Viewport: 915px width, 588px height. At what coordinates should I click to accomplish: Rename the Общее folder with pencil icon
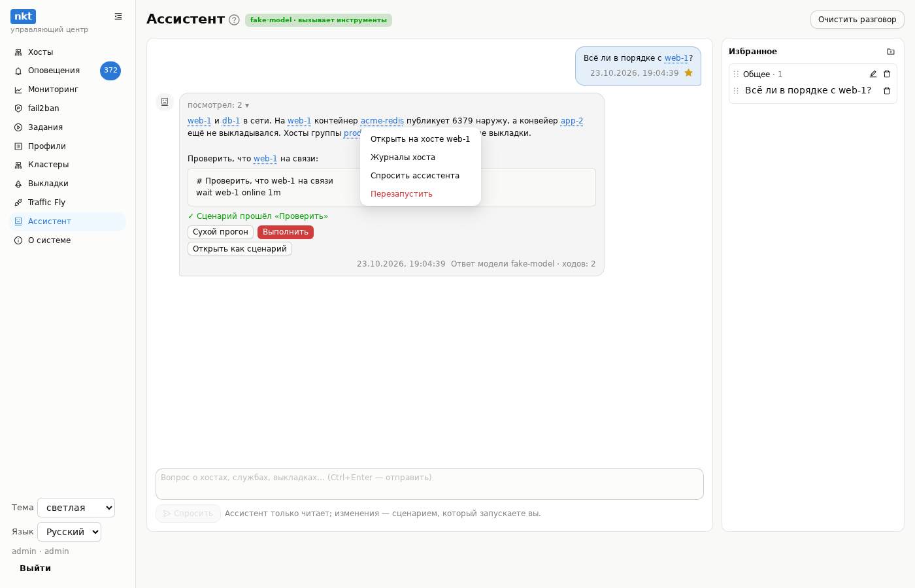873,74
